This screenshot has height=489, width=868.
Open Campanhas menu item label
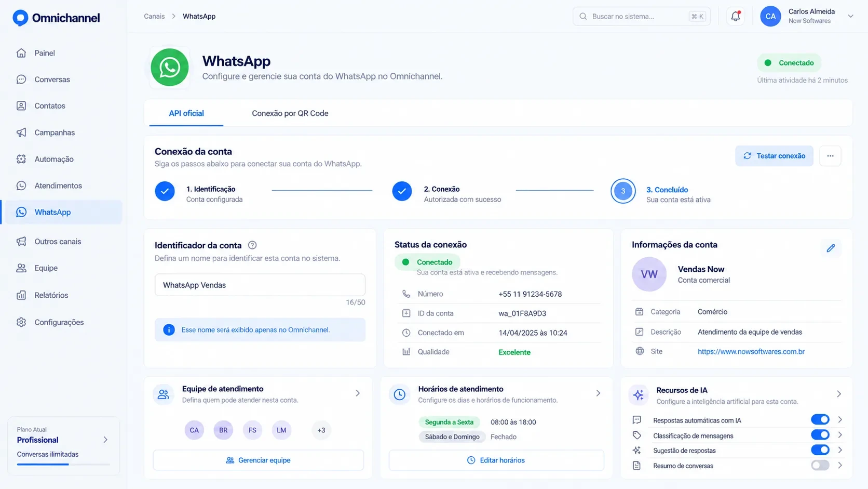point(55,133)
